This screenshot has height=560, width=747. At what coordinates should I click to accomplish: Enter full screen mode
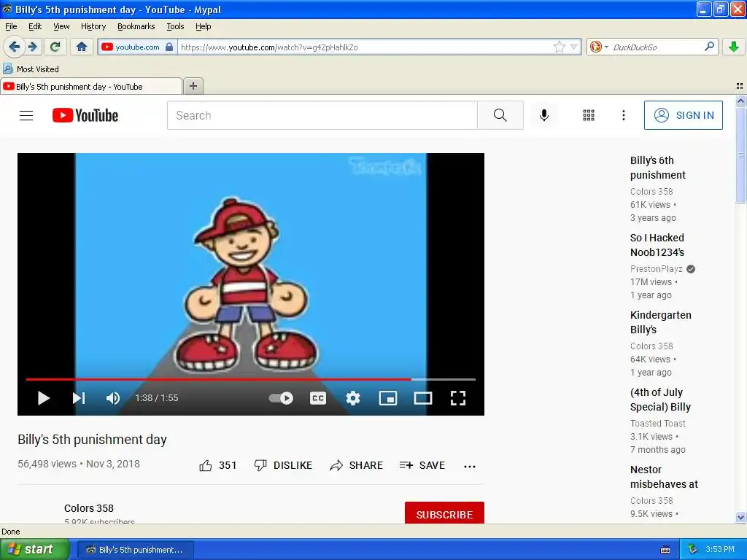click(x=458, y=397)
